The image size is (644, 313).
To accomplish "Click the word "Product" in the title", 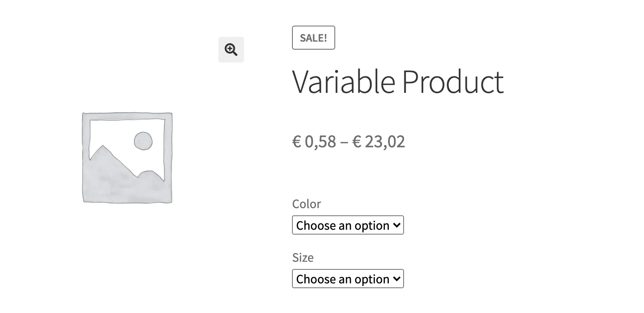I will 452,82.
